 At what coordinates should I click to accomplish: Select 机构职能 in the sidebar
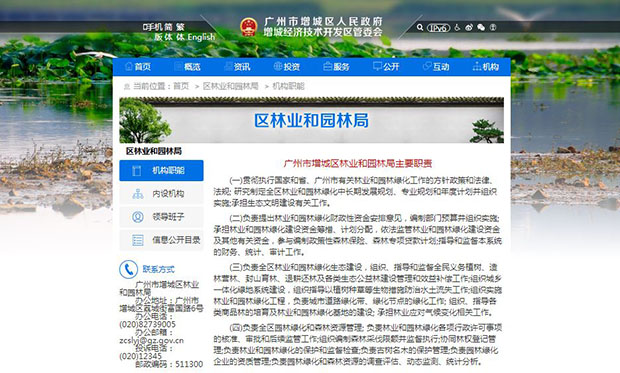point(161,170)
